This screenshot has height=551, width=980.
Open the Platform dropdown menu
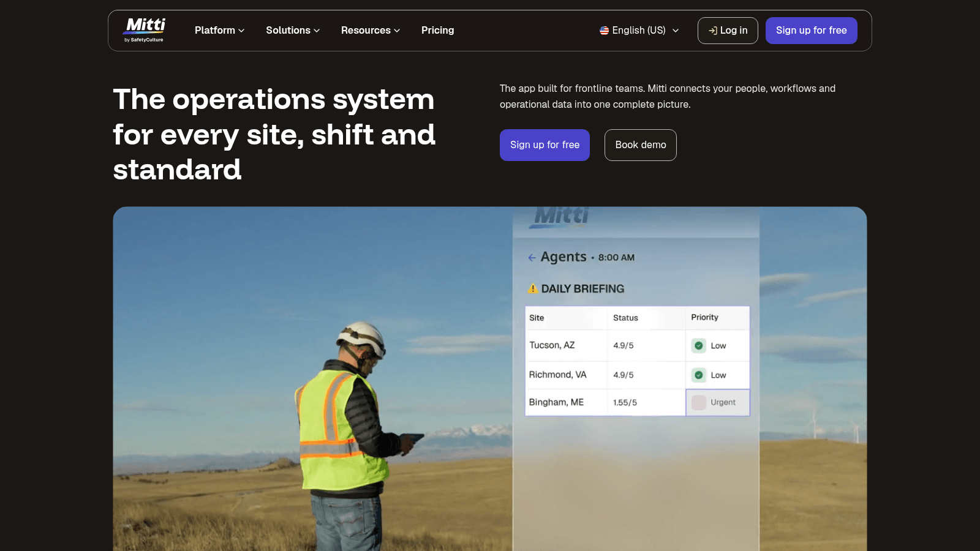tap(219, 31)
